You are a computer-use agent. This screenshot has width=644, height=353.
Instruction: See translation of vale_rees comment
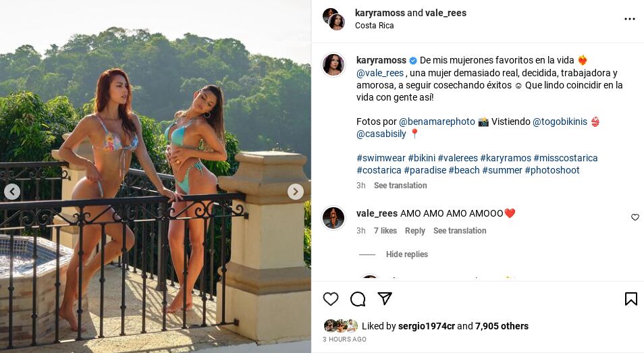pyautogui.click(x=460, y=231)
